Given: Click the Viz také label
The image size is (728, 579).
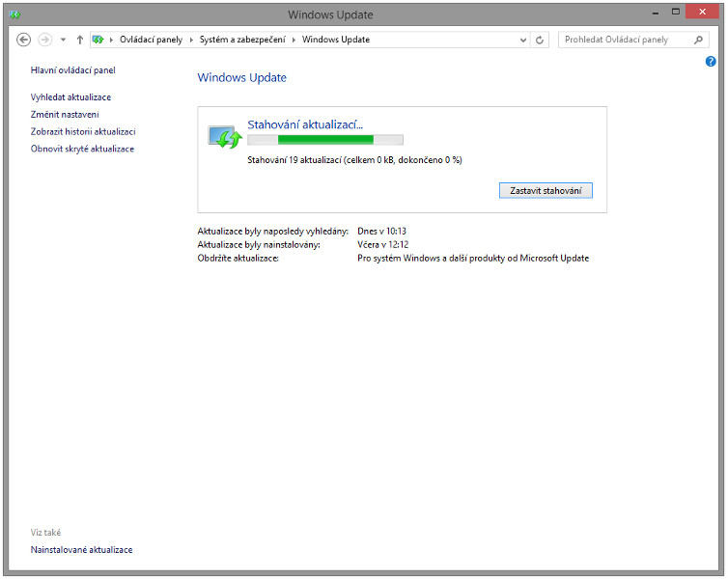Looking at the screenshot, I should pos(45,533).
